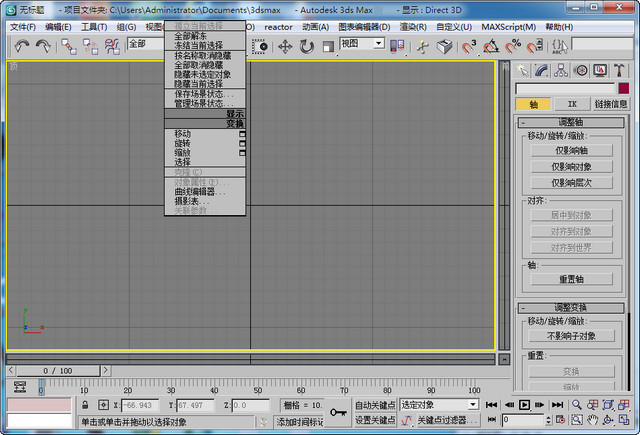This screenshot has width=640, height=435.
Task: Choose 全部解冻 in the context menu
Action: click(x=191, y=35)
